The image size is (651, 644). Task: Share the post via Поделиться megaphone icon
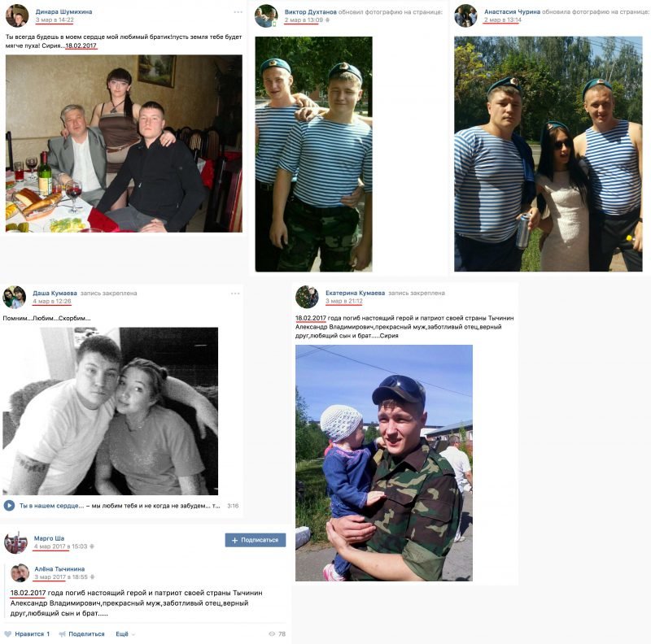coord(82,633)
